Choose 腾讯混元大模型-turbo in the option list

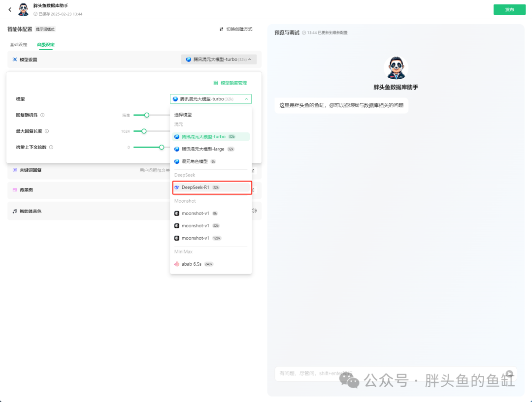coord(211,137)
